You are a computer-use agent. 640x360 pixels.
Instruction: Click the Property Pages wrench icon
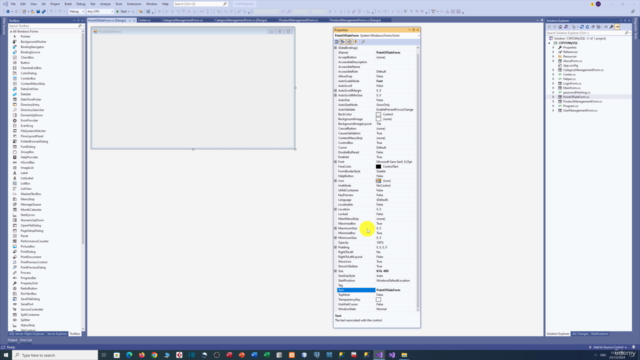[362, 42]
